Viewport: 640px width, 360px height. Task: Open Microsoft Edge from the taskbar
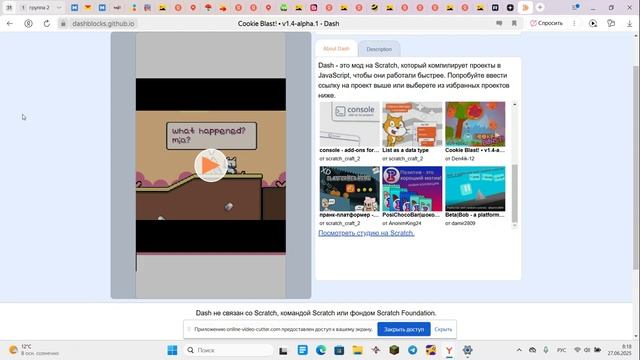coord(321,350)
